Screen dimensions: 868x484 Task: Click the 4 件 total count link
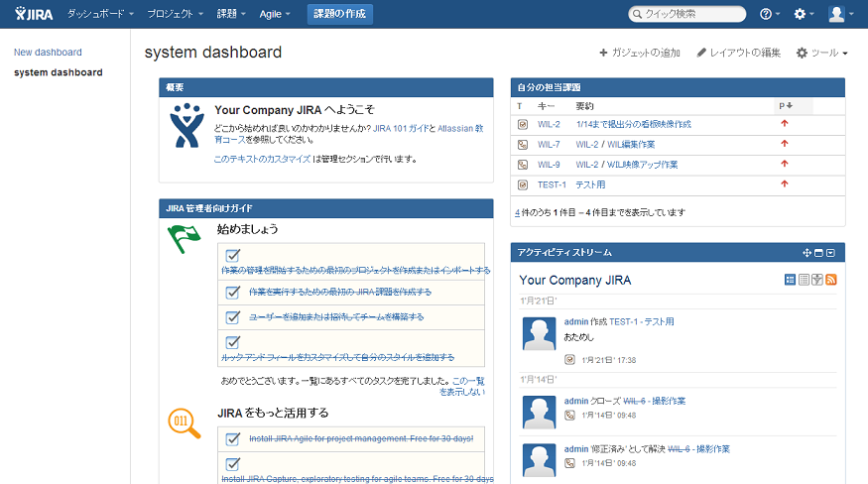pos(517,212)
